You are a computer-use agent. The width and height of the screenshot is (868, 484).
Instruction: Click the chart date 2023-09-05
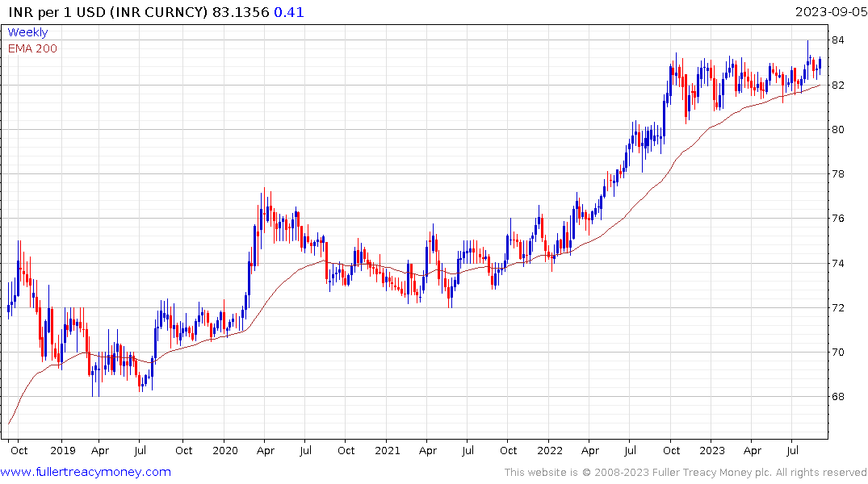pos(831,12)
